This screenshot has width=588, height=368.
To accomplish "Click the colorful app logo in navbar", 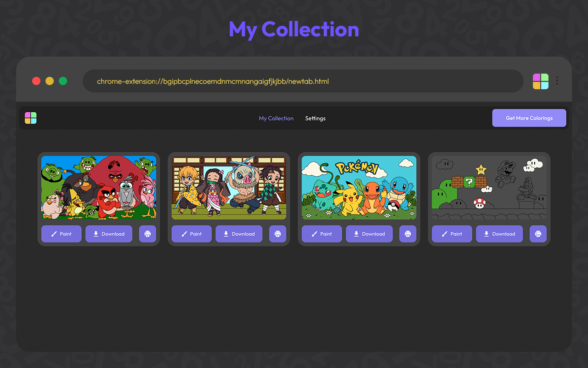I will point(31,118).
